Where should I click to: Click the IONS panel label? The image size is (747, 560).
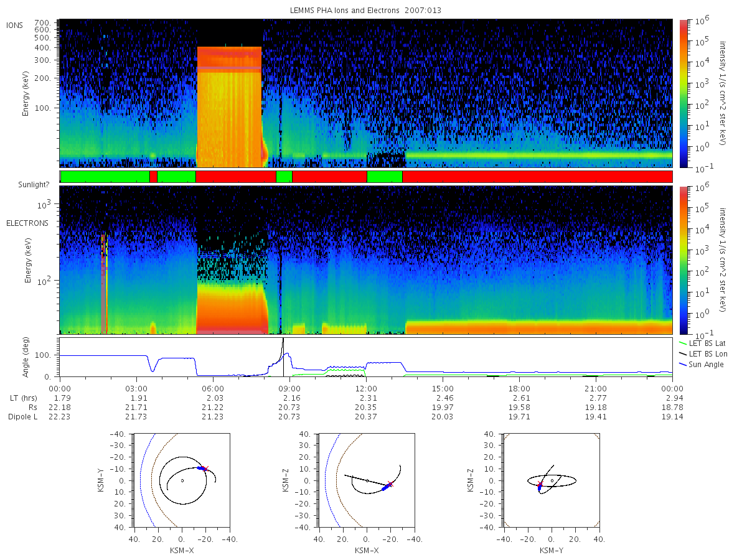coord(14,25)
